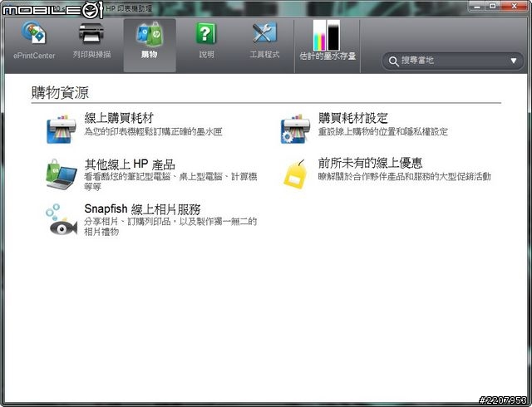Open the tools 工具程式 icon
The height and width of the screenshot is (407, 532).
click(264, 32)
